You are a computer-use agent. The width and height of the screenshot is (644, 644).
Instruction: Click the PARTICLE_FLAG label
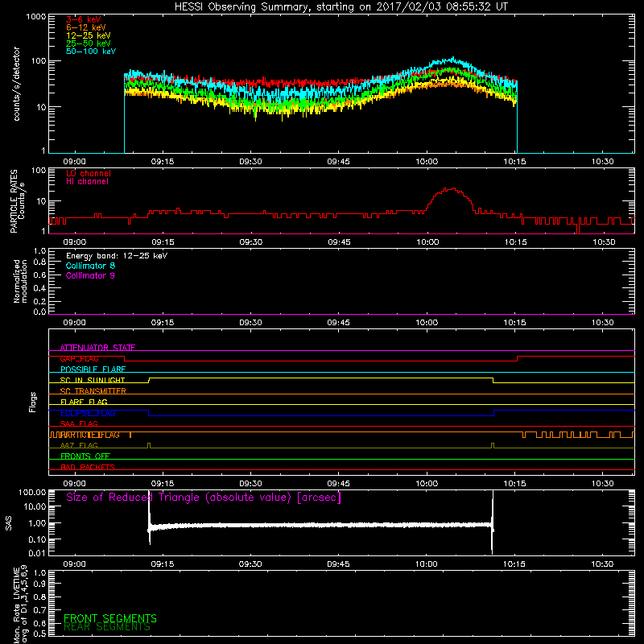pos(90,435)
